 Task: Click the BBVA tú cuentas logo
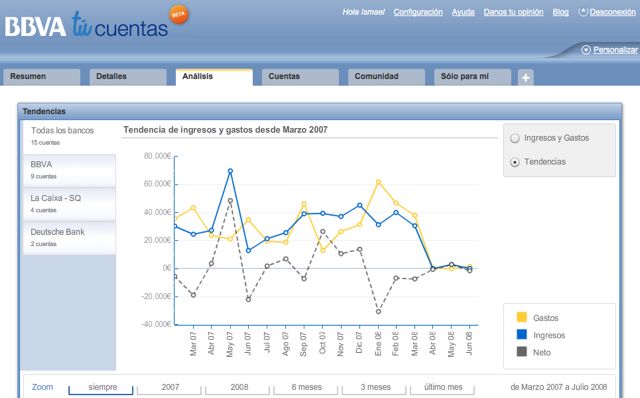(87, 25)
